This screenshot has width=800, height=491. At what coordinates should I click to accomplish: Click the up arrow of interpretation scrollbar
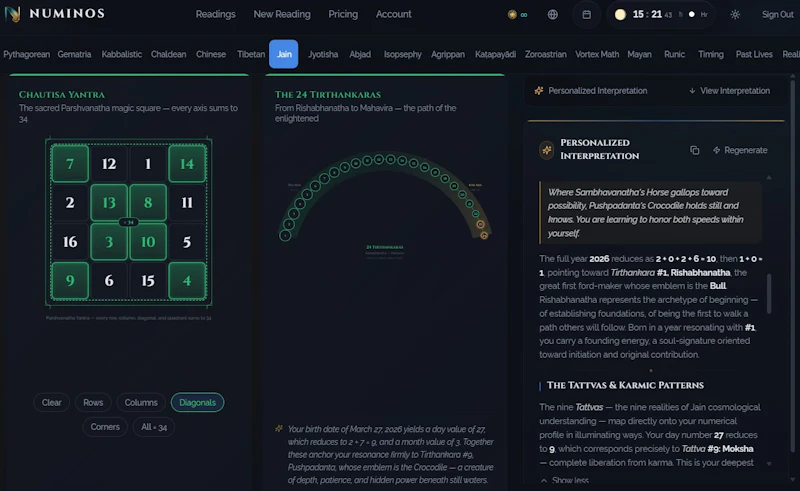click(x=769, y=177)
